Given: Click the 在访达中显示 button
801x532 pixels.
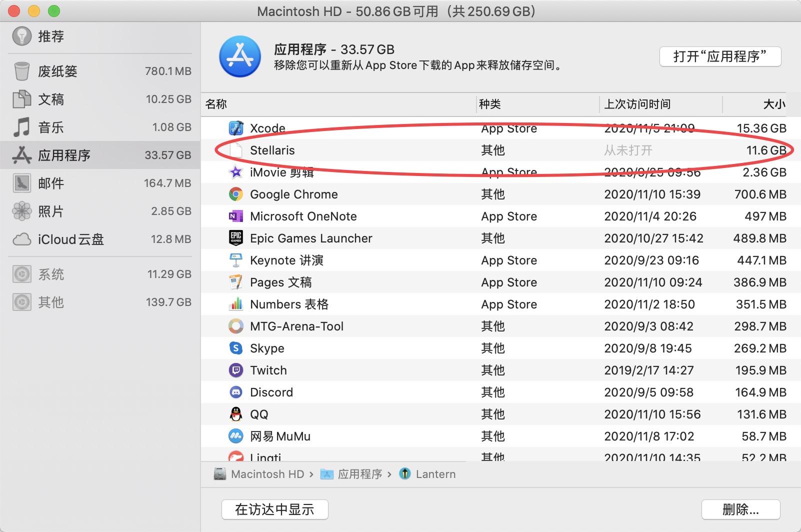Looking at the screenshot, I should click(x=274, y=509).
